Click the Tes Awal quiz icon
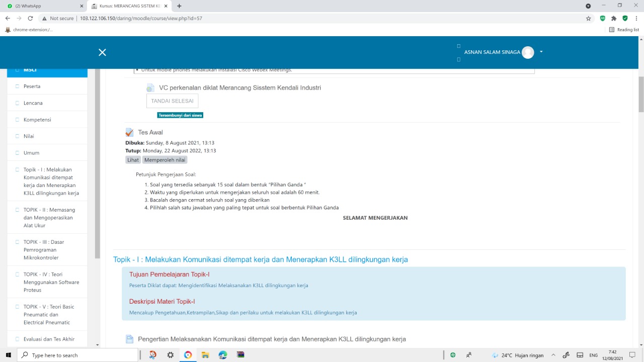This screenshot has height=362, width=644. click(130, 132)
